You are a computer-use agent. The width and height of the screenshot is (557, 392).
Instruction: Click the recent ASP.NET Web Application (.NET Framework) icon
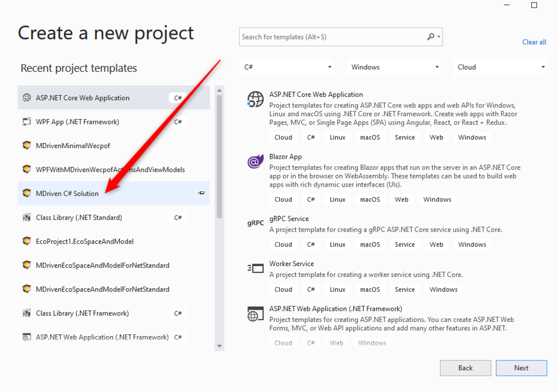tap(27, 337)
